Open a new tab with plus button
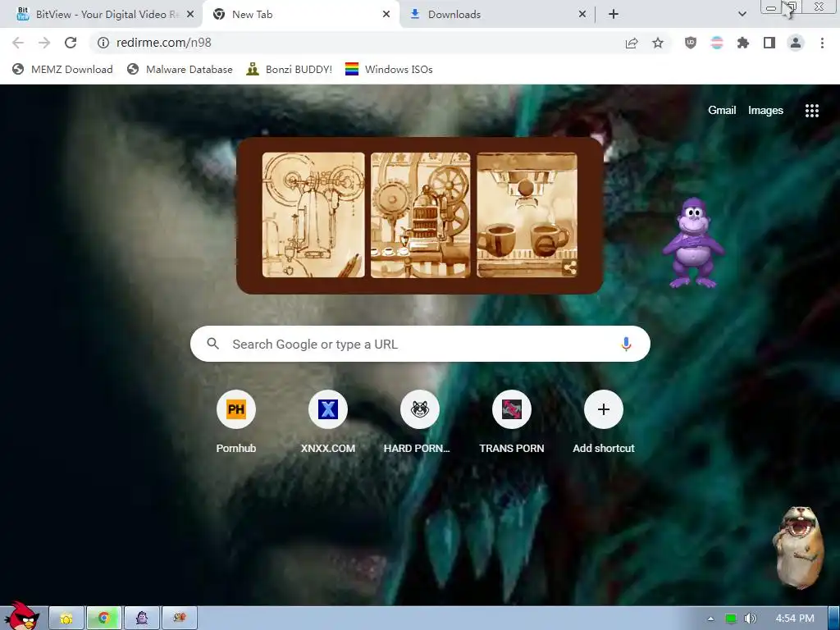This screenshot has width=840, height=630. pos(614,15)
